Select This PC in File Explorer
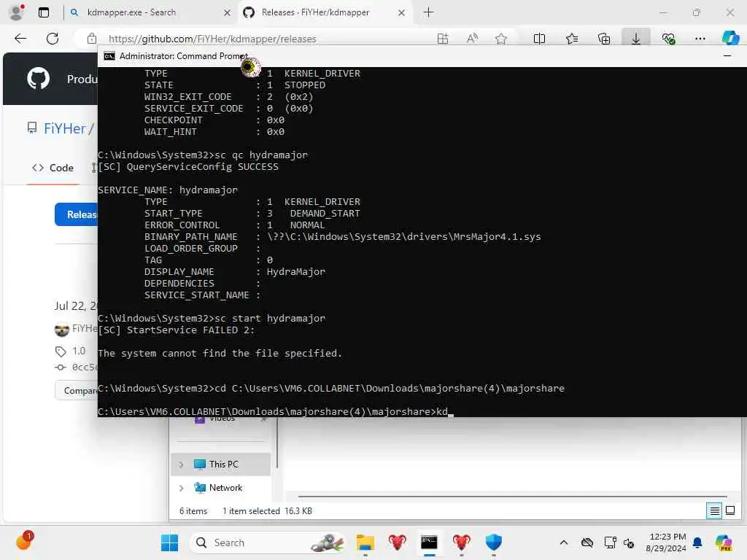 pos(223,464)
